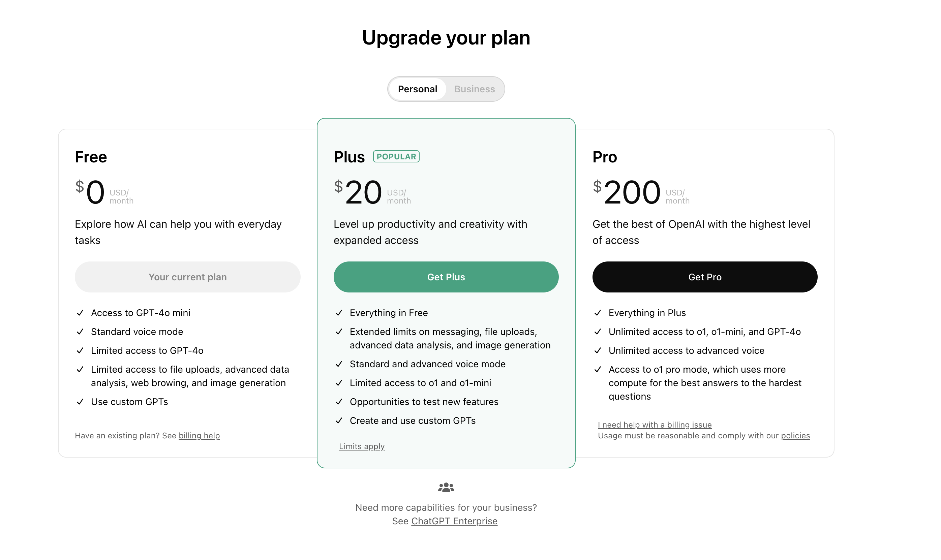Open the billing help link
Screen dimensions: 941x560
point(199,435)
